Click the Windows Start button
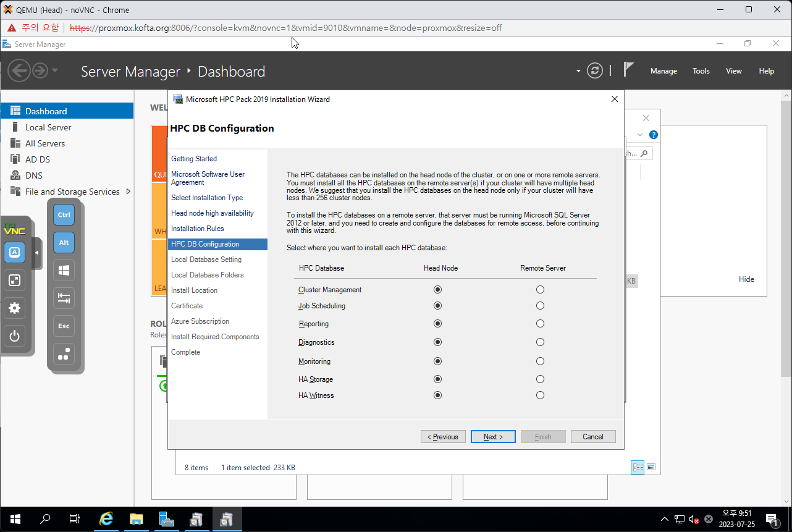Viewport: 792px width, 532px height. [15, 519]
